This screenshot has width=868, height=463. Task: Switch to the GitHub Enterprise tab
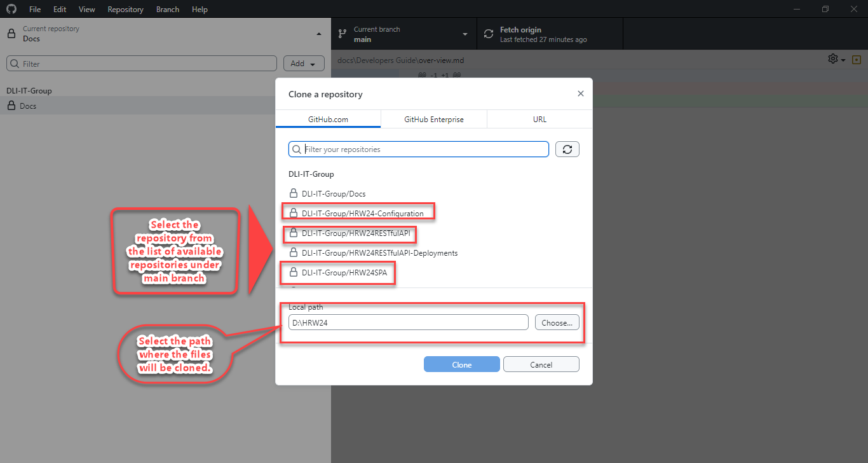click(433, 119)
